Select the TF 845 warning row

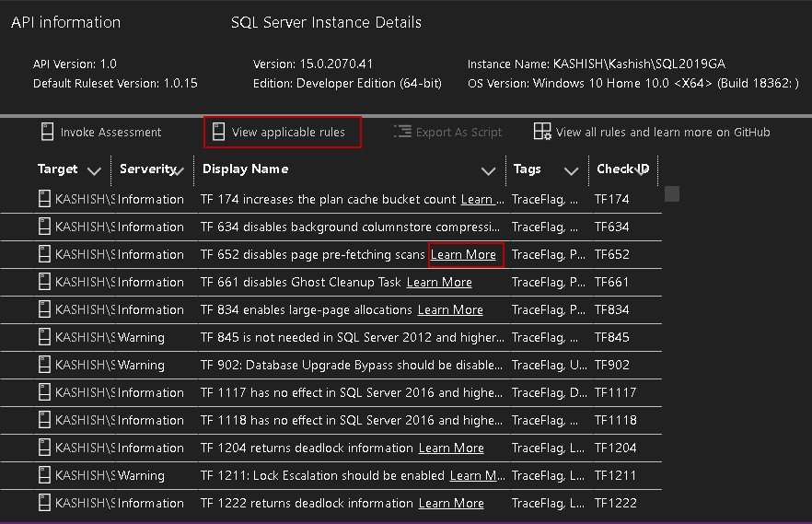[x=350, y=337]
